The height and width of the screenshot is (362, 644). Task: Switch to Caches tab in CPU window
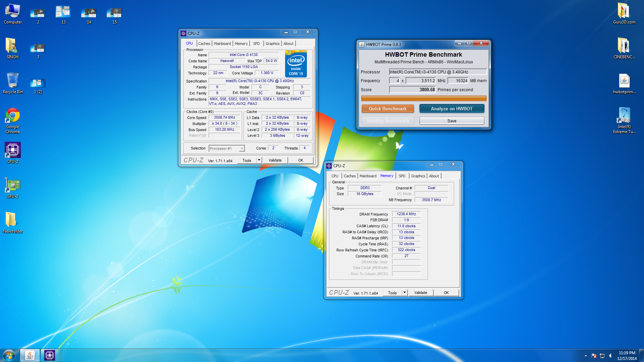pos(204,44)
